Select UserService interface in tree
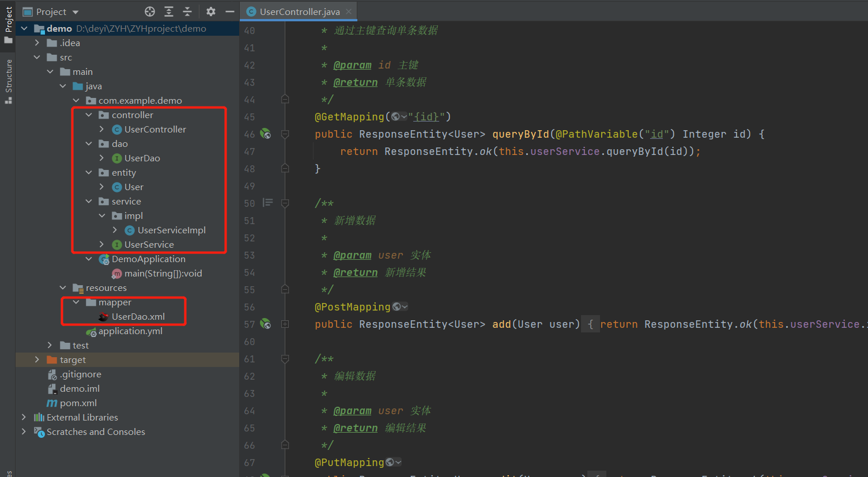Viewport: 868px width, 477px height. [149, 244]
